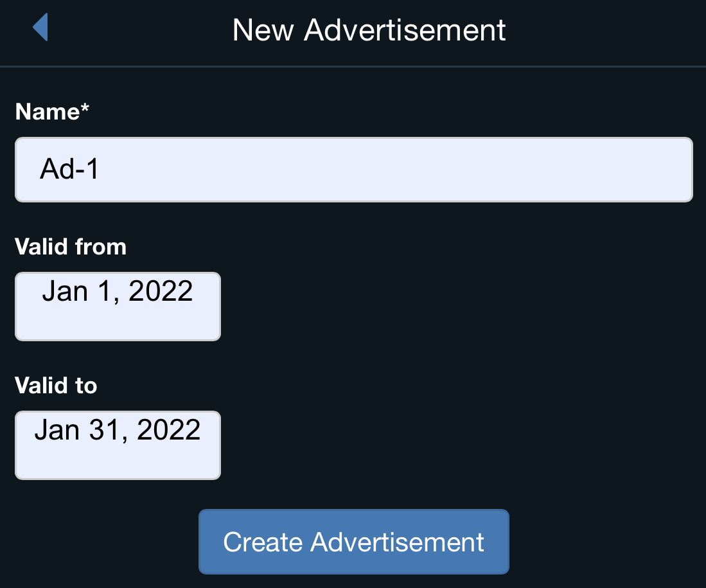Select the Valid from label

tap(71, 247)
